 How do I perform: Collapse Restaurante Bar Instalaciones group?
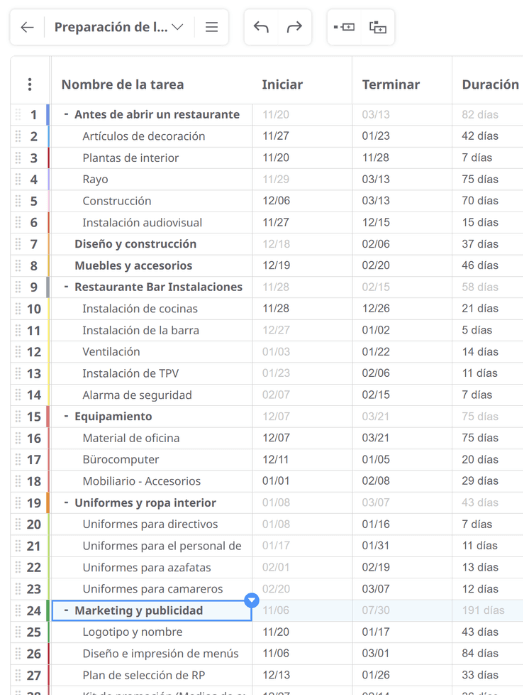pos(66,287)
